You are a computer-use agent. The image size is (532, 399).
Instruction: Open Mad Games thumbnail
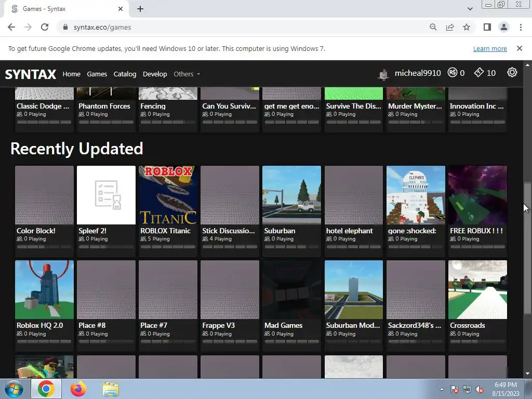click(x=292, y=290)
